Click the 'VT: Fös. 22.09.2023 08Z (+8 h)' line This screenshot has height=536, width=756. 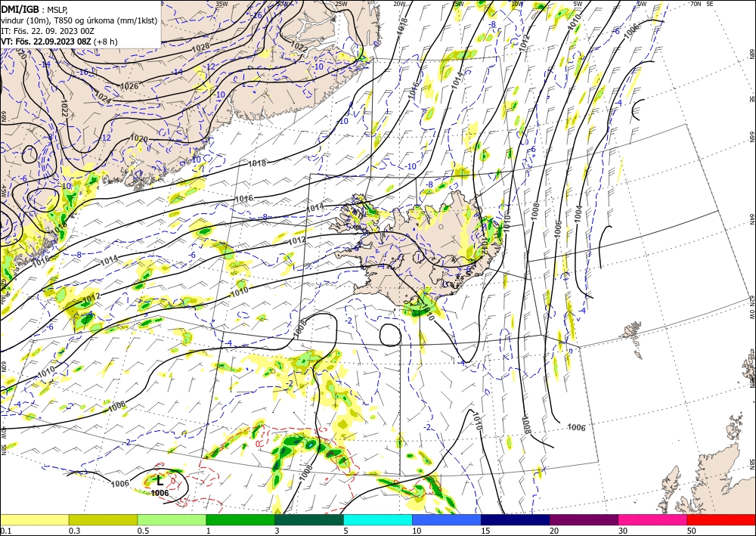click(59, 42)
